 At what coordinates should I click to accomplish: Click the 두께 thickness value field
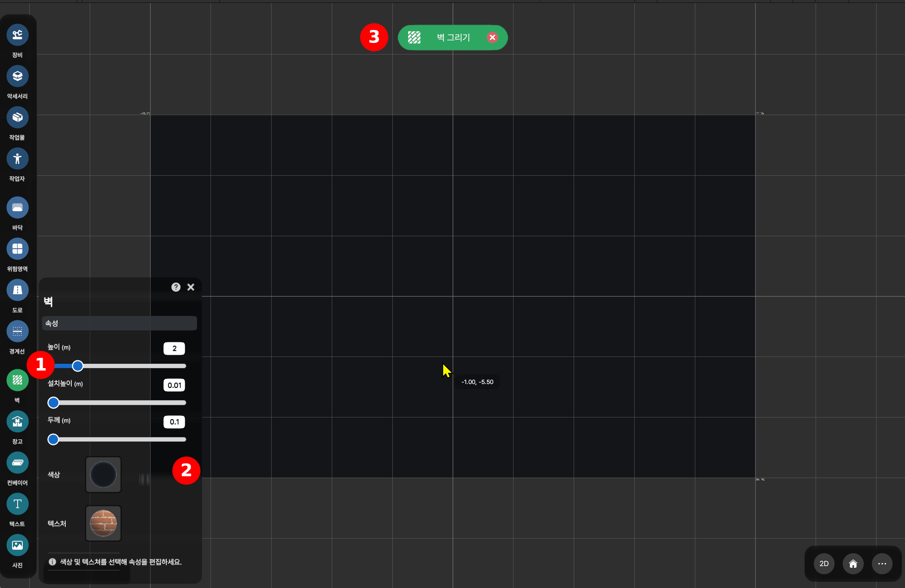(x=174, y=422)
